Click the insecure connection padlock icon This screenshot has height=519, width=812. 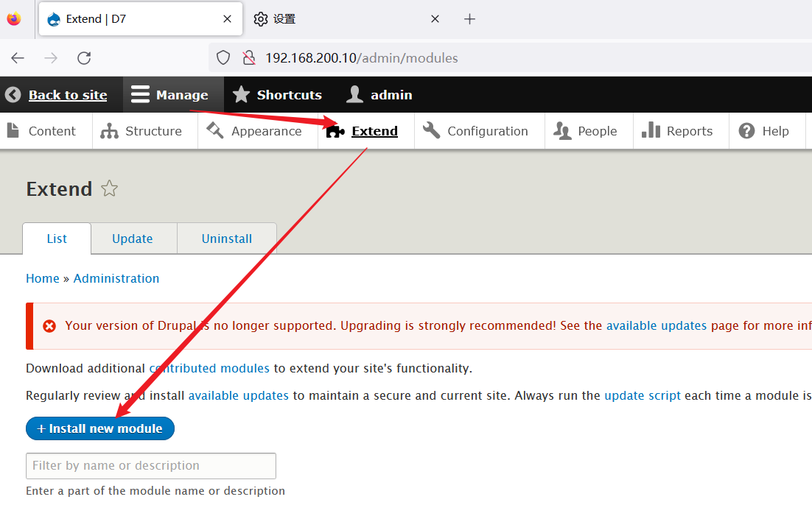(249, 57)
